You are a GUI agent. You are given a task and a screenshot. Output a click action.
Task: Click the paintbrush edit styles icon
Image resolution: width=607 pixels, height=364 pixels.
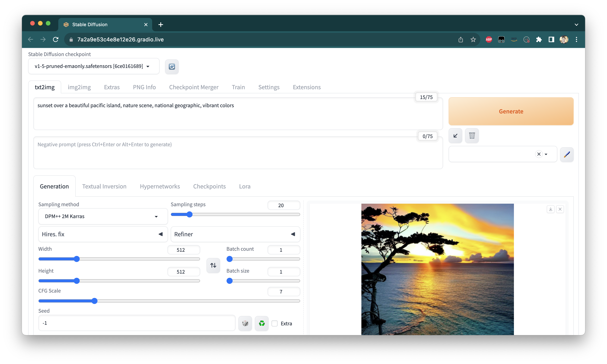pyautogui.click(x=567, y=154)
